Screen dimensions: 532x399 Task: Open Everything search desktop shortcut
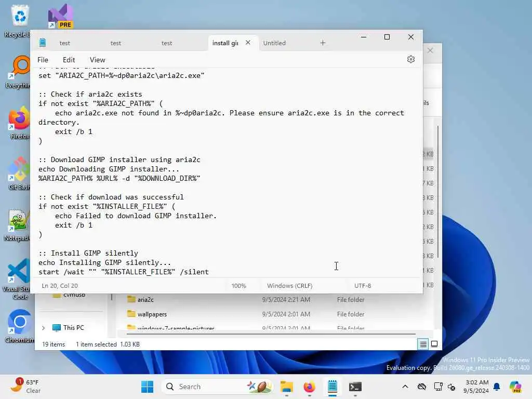coord(19,72)
